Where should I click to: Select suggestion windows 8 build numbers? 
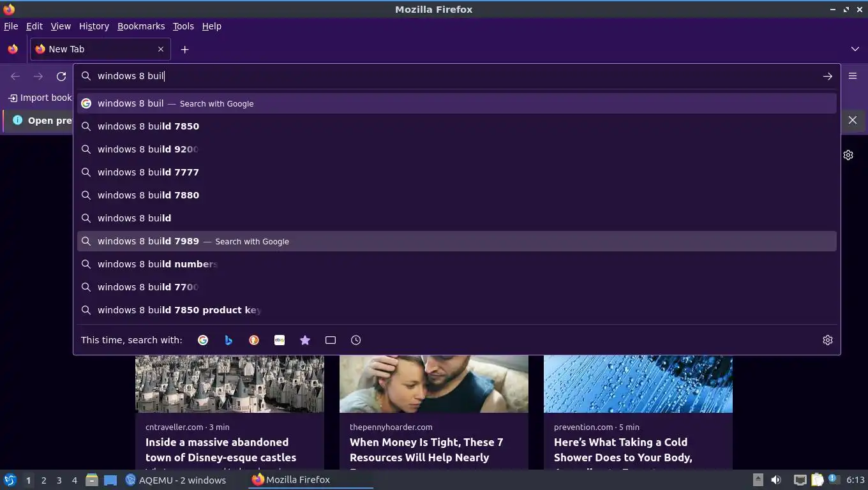(457, 264)
